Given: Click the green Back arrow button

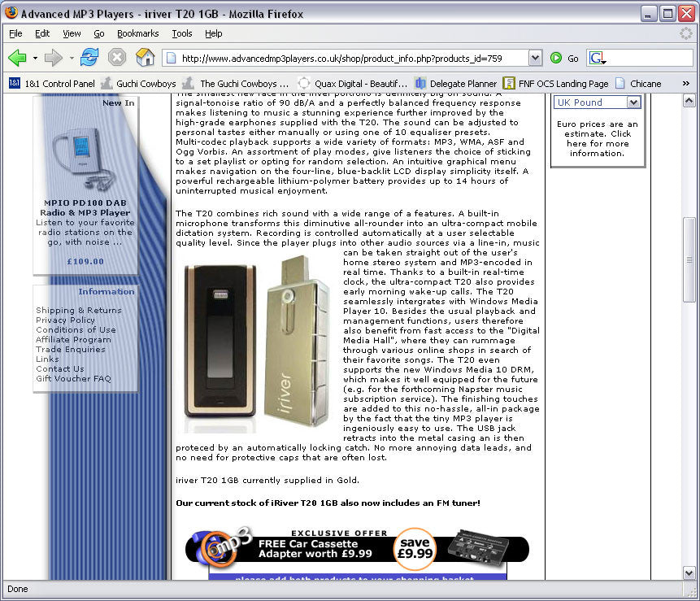Looking at the screenshot, I should (17, 58).
